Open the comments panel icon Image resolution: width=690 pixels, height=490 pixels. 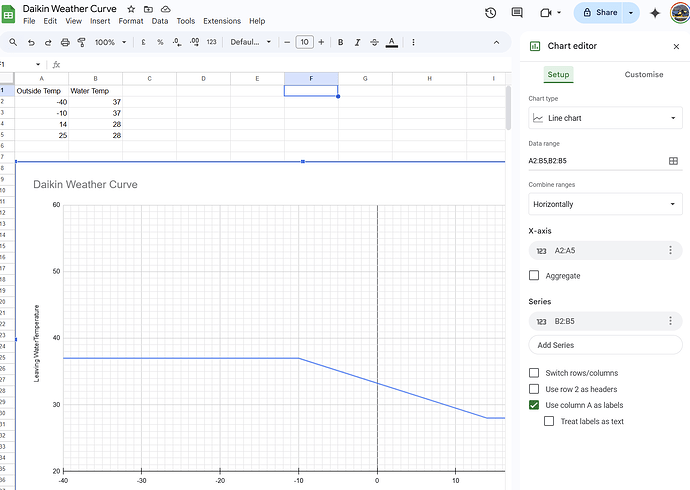point(518,13)
